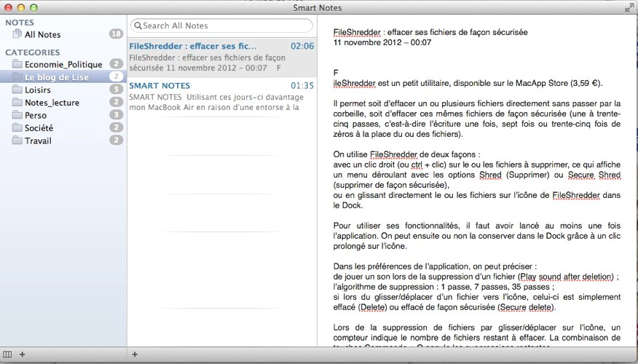
Task: Click the Loisirs count badge showing 5
Action: pos(115,90)
